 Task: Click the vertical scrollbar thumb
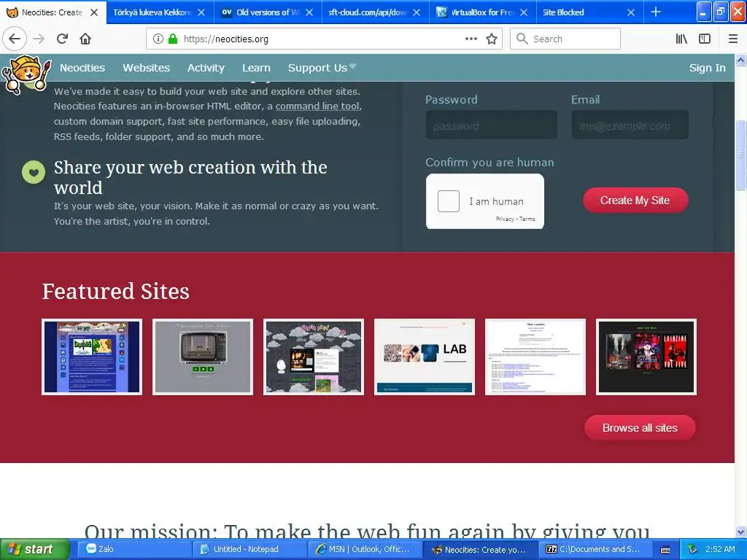pos(741,155)
